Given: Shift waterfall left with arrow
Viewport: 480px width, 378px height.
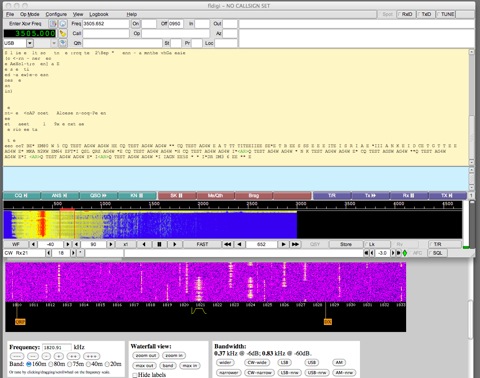Looking at the screenshot, I should 144,244.
